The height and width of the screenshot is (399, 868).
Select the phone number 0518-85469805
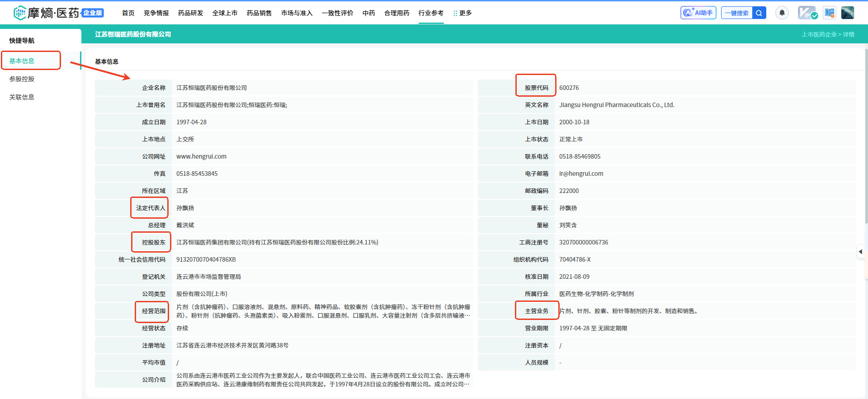[580, 156]
